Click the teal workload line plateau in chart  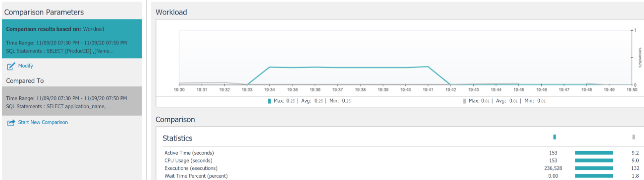point(349,68)
